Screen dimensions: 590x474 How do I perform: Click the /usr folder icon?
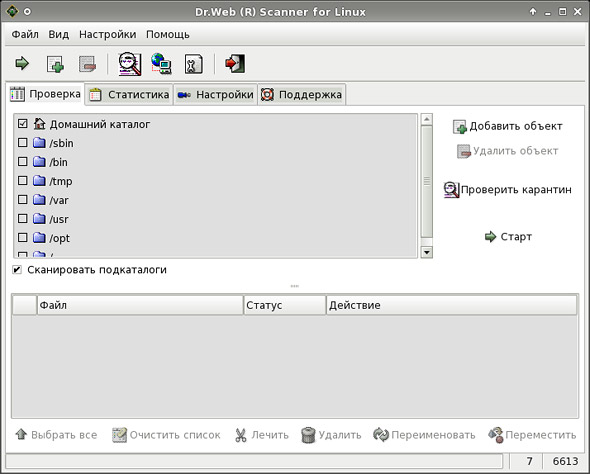tap(39, 218)
